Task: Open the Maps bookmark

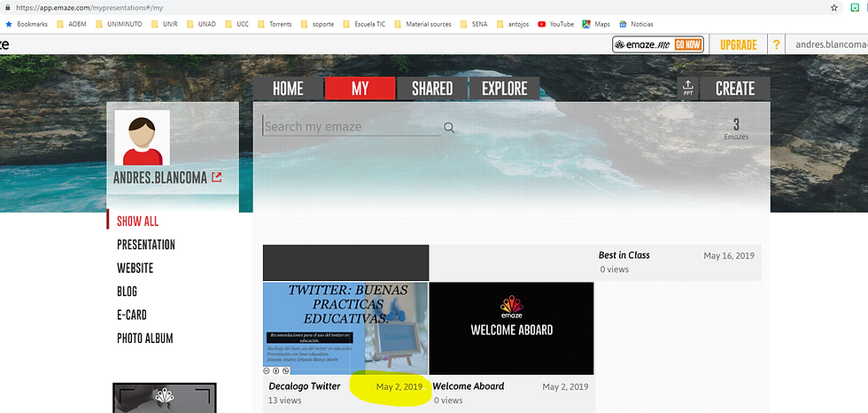Action: [596, 24]
